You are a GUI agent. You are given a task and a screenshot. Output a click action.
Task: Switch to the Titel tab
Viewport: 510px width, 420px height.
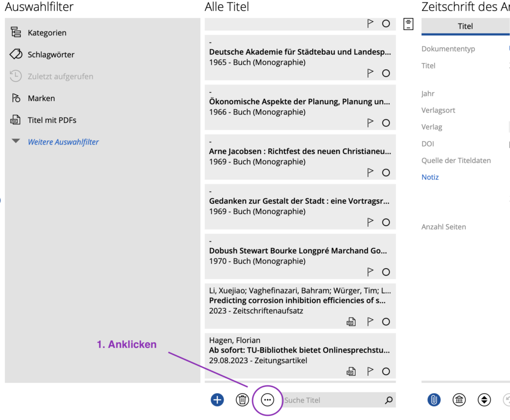coord(466,26)
